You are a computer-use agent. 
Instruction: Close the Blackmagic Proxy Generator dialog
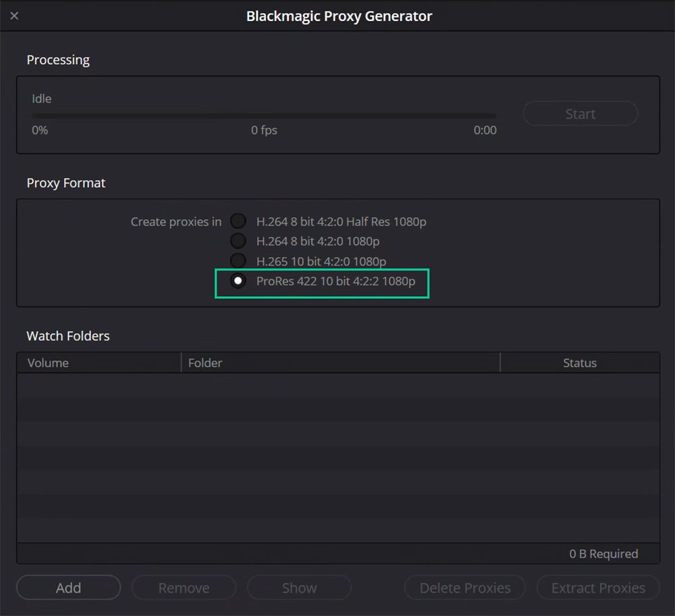(14, 16)
